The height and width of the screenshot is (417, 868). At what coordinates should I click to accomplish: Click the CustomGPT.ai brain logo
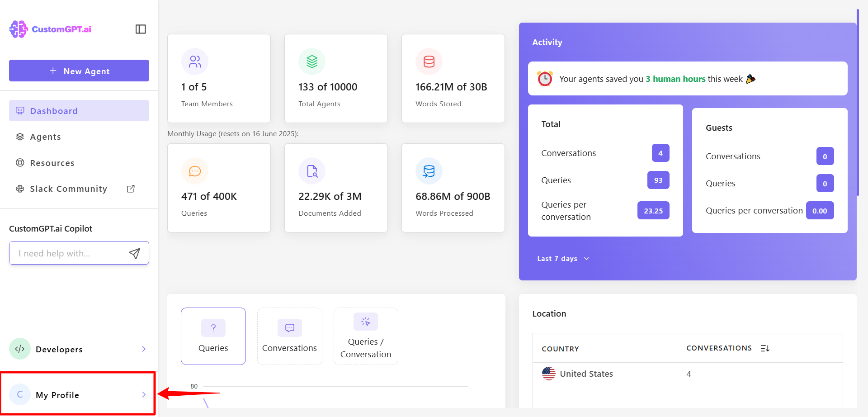coord(19,29)
